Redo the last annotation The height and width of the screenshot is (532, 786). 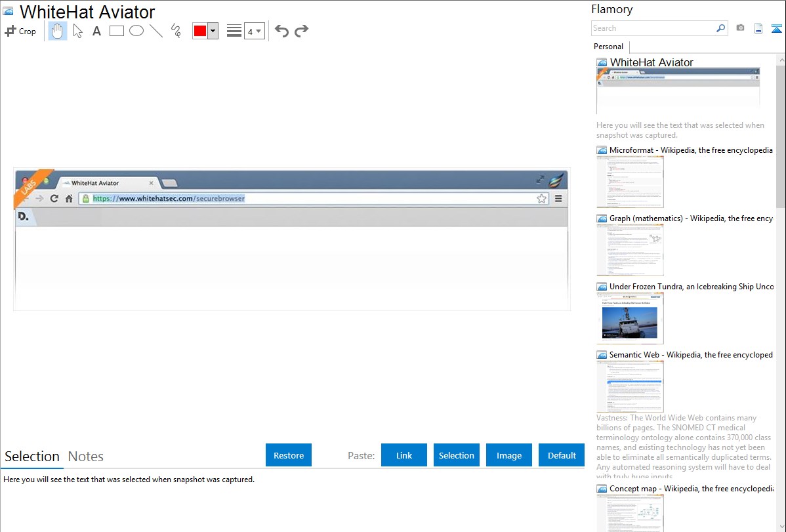(x=301, y=31)
